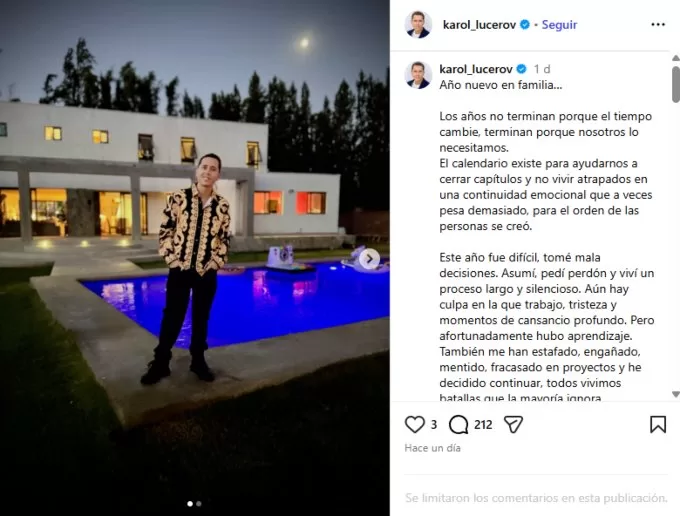Viewport: 680px width, 516px height.
Task: Click the 'Hace un día' timestamp
Action: 432,448
